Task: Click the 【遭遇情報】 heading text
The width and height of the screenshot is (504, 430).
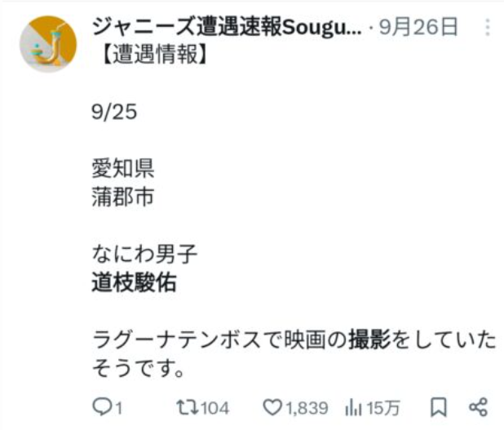Action: point(147,55)
